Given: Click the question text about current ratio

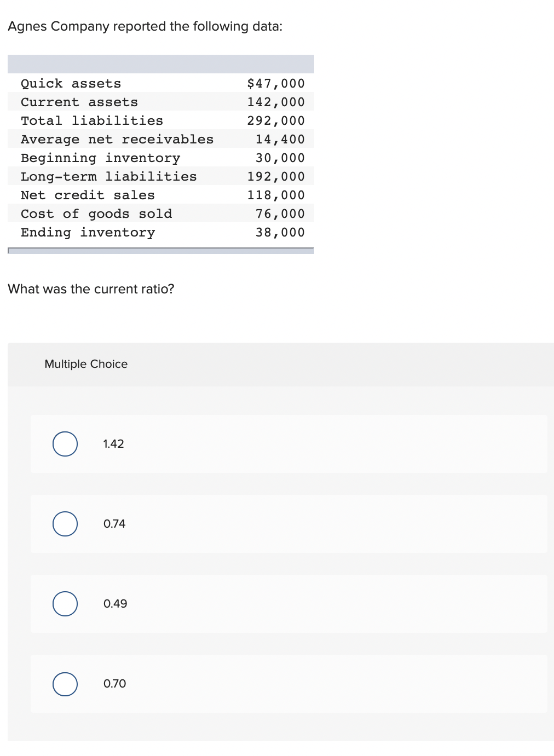Looking at the screenshot, I should (x=91, y=289).
